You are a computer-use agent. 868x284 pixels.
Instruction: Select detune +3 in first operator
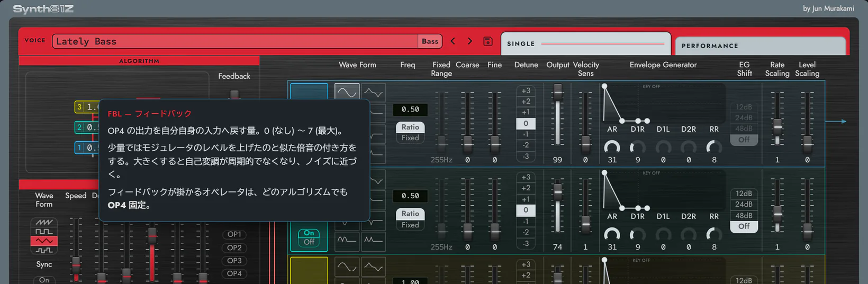tap(526, 90)
